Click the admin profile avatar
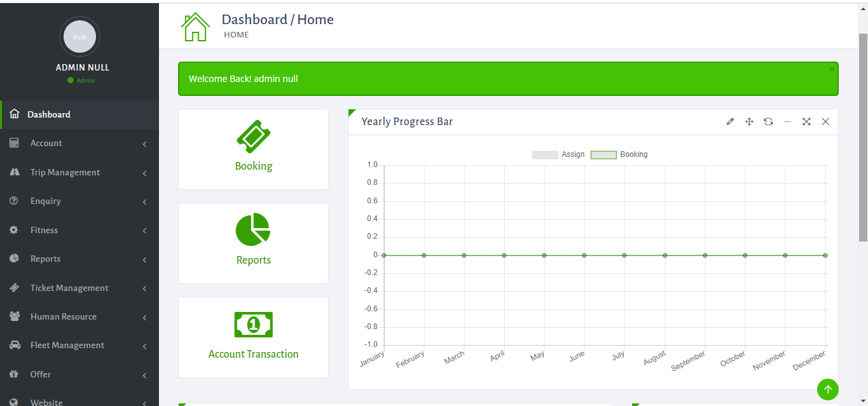 click(79, 37)
